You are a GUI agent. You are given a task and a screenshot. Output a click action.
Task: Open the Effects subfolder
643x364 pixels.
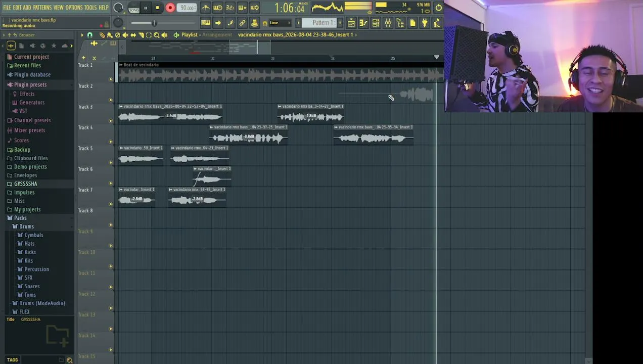point(27,94)
